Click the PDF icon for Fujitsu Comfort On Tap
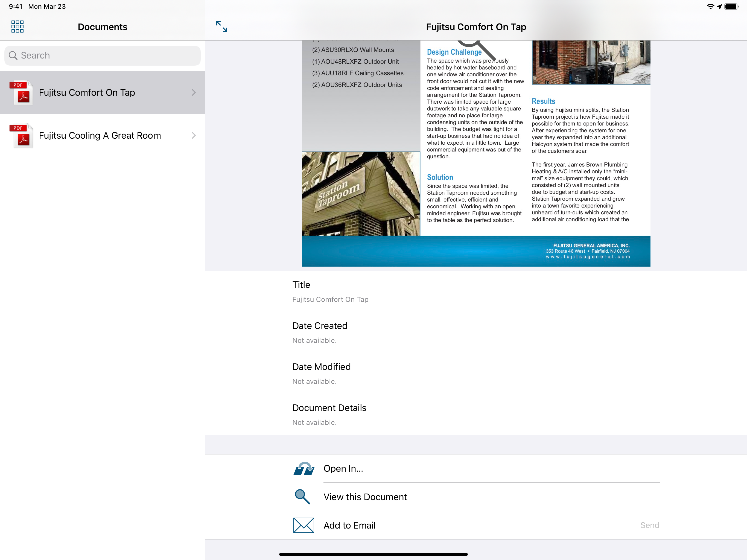Viewport: 747px width, 560px height. tap(21, 92)
